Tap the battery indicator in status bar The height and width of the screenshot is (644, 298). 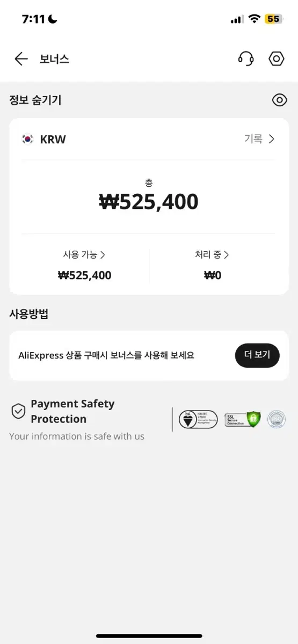pos(274,19)
